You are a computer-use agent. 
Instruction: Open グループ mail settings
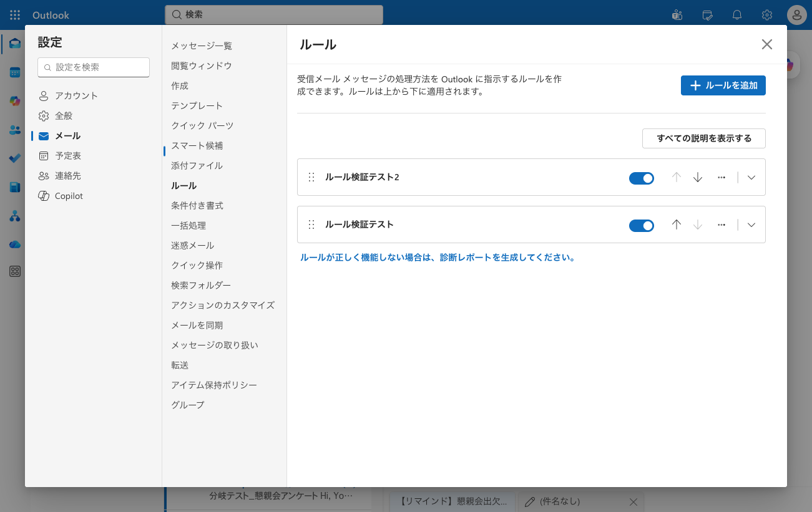(x=188, y=405)
